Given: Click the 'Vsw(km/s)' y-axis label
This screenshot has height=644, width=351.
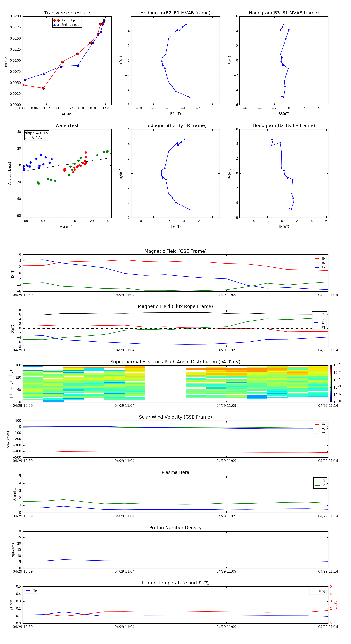Looking at the screenshot, I should 8,439.
